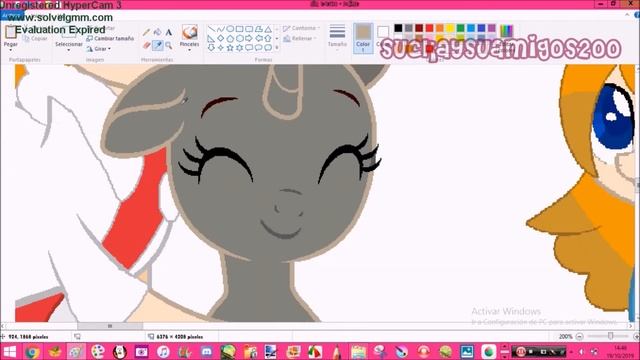Click the Pegar paste icon
This screenshot has width=640, height=360.
11,32
